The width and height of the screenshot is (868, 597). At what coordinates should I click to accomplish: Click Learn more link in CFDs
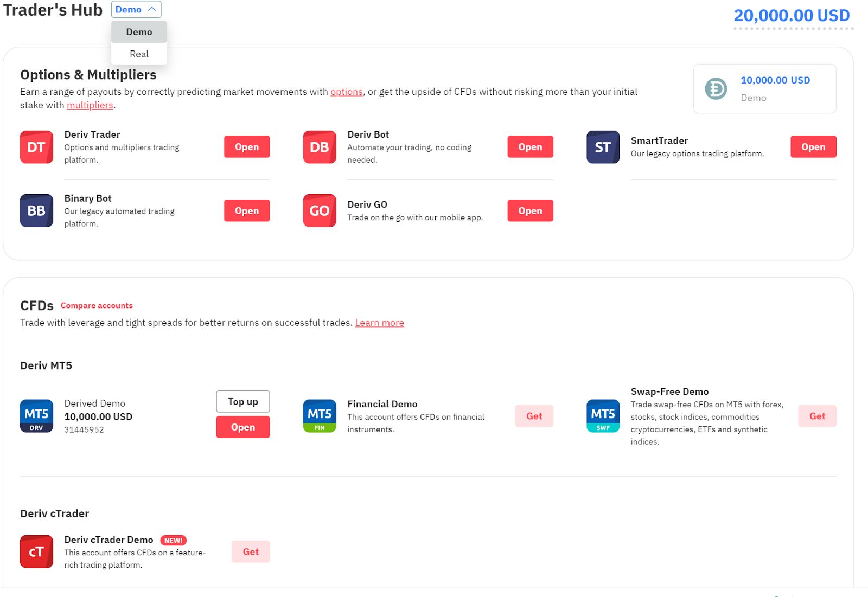pyautogui.click(x=380, y=323)
